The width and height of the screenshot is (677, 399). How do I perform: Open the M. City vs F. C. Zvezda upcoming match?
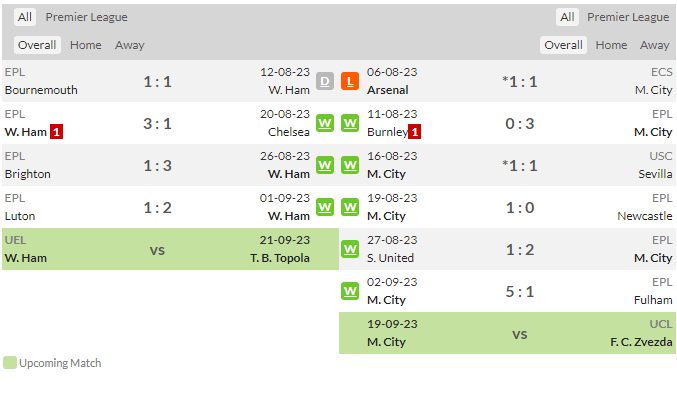pyautogui.click(x=507, y=333)
